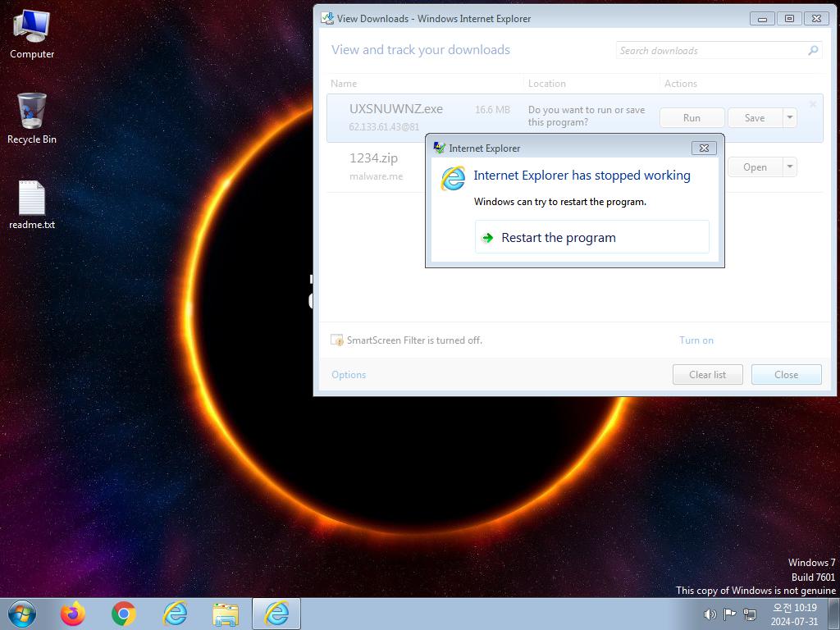Screen dimensions: 840x630
Task: Click the Location column header
Action: pyautogui.click(x=547, y=84)
